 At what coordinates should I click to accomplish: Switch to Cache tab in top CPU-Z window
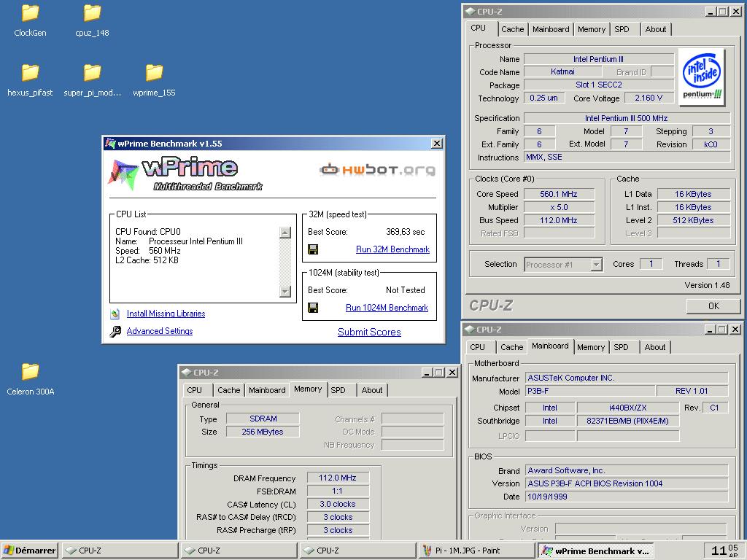(513, 29)
